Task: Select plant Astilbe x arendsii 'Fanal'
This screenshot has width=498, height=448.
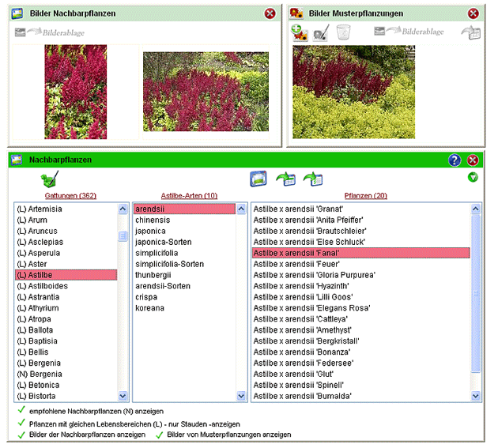Action: coord(360,253)
